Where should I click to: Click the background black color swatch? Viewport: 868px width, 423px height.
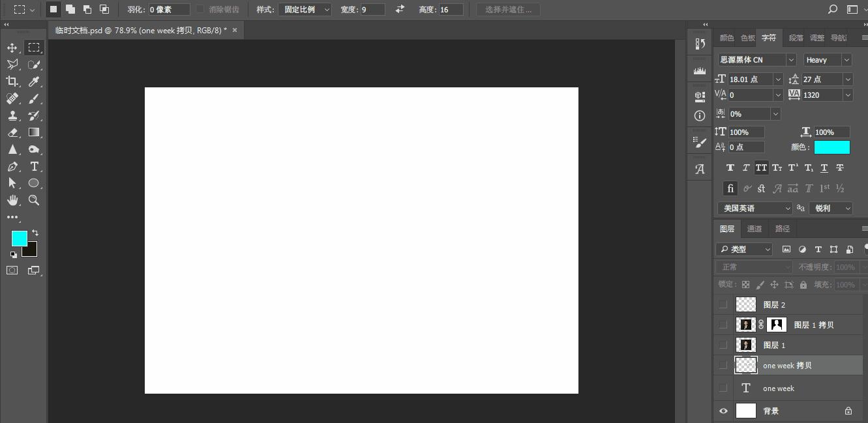(x=32, y=251)
